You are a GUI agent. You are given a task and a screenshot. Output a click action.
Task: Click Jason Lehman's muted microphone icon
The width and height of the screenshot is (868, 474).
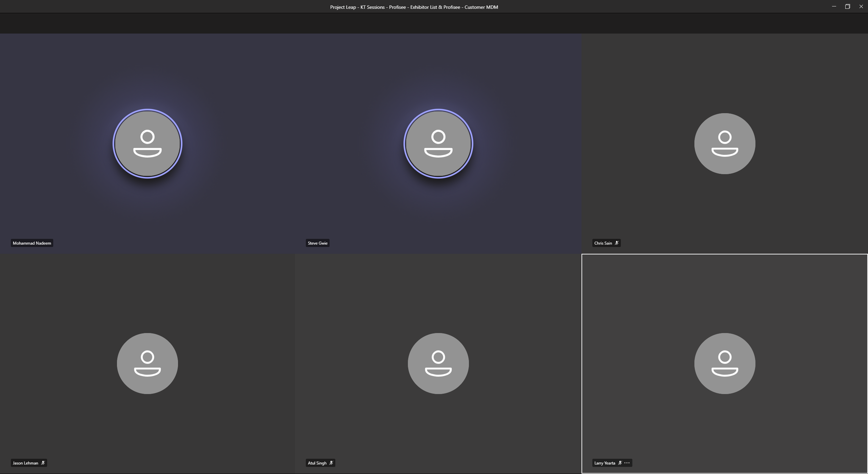43,463
